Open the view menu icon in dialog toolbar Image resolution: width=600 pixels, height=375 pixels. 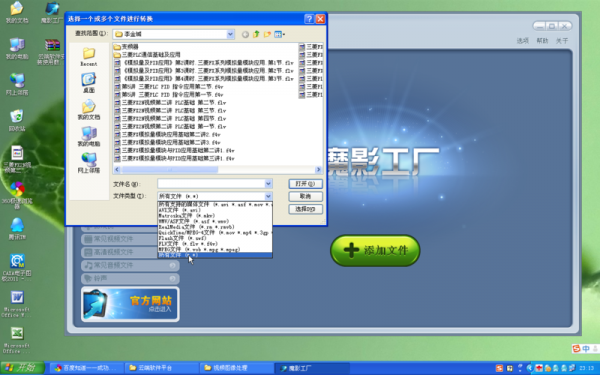coord(279,34)
